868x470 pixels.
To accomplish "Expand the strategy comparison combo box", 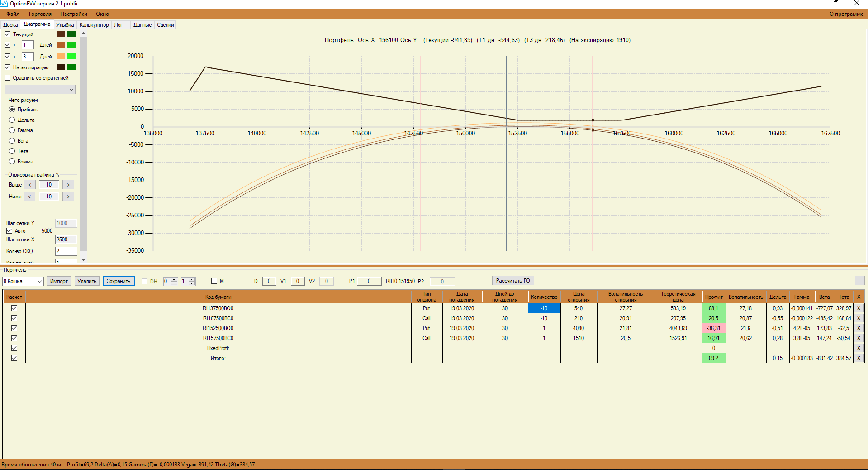I will pos(40,90).
